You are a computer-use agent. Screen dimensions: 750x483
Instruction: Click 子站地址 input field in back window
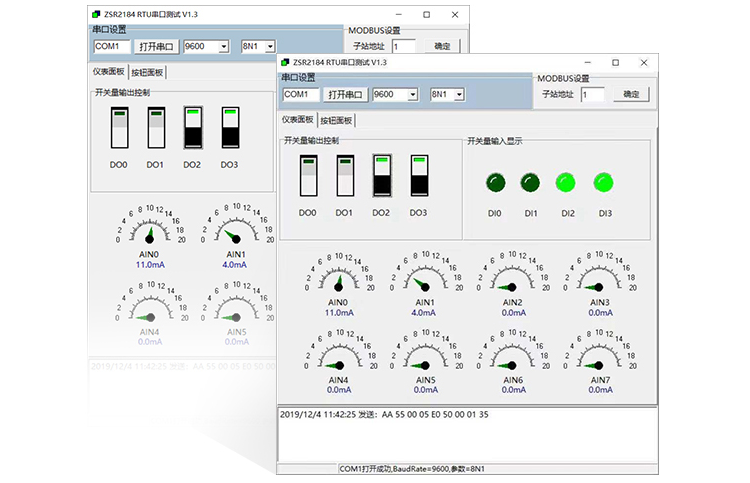[x=403, y=46]
